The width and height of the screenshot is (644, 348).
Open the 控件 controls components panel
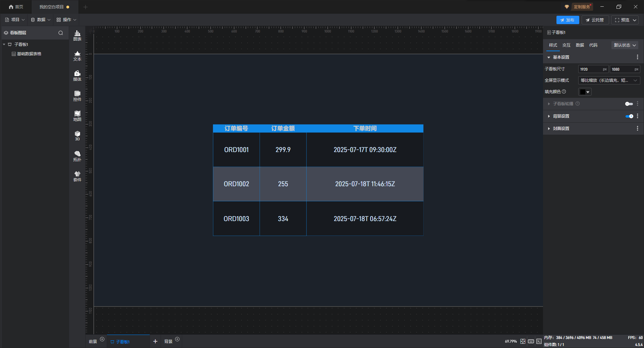pyautogui.click(x=77, y=96)
